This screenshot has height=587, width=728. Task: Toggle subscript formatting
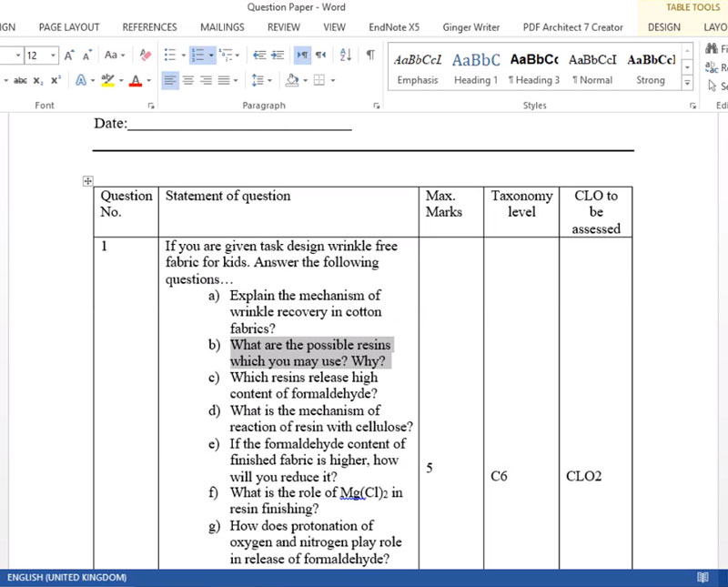[x=38, y=80]
